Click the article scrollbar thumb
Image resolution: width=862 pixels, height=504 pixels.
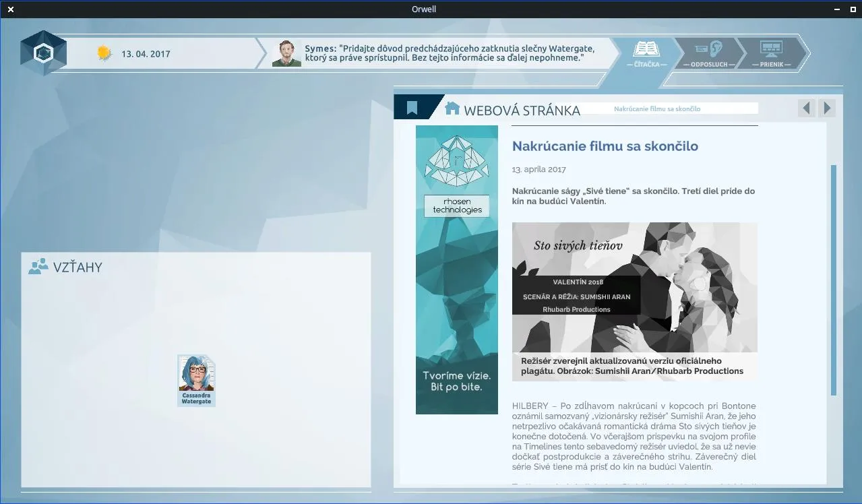834,280
